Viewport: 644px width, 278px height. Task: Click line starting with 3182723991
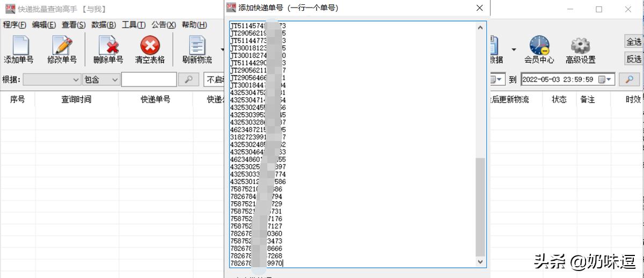tap(258, 137)
